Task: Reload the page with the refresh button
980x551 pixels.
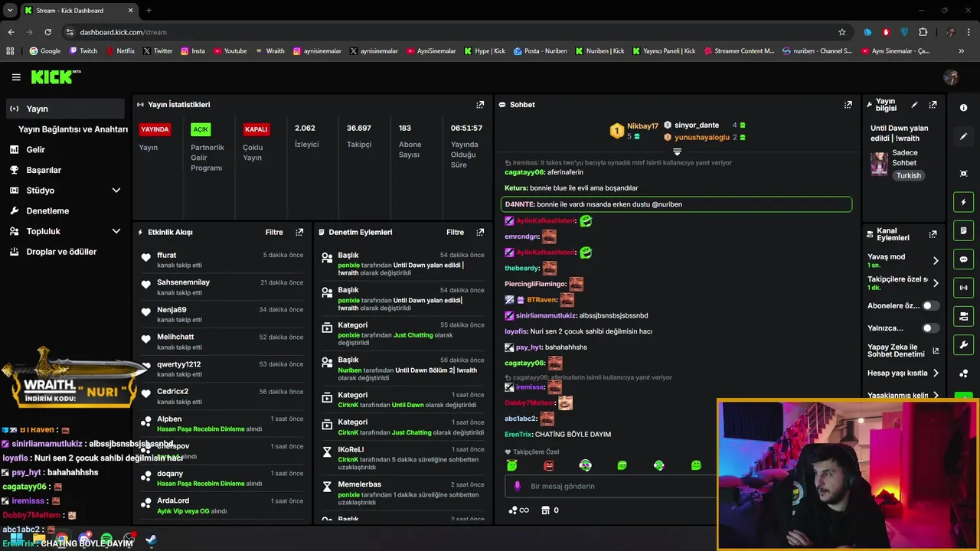Action: click(47, 32)
